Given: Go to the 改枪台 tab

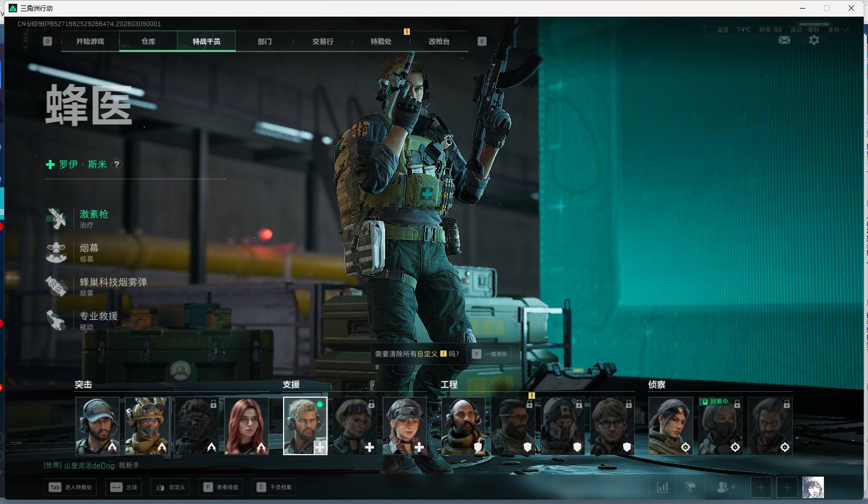Looking at the screenshot, I should pyautogui.click(x=439, y=41).
